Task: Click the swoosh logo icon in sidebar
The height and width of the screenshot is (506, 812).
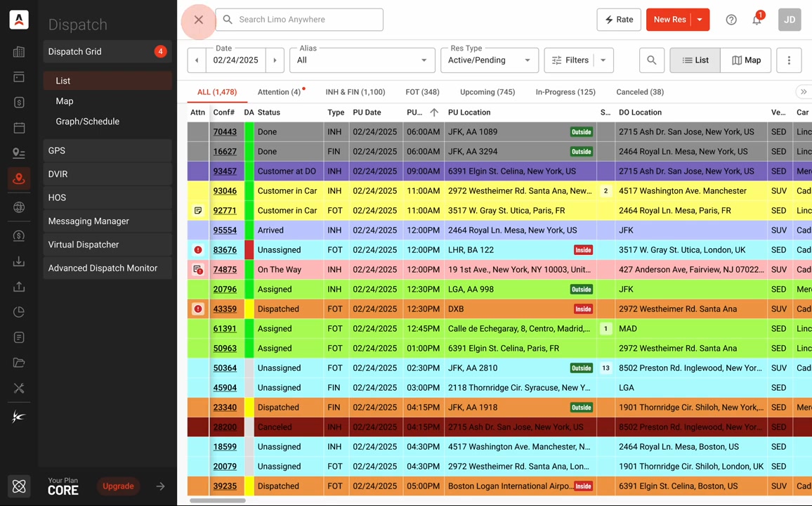Action: pyautogui.click(x=19, y=417)
